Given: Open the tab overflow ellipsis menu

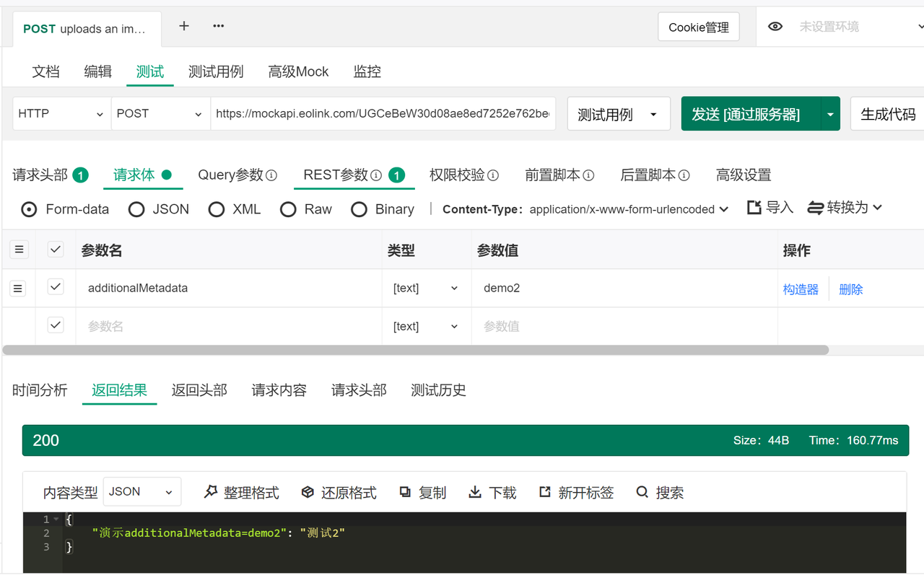Looking at the screenshot, I should (219, 26).
